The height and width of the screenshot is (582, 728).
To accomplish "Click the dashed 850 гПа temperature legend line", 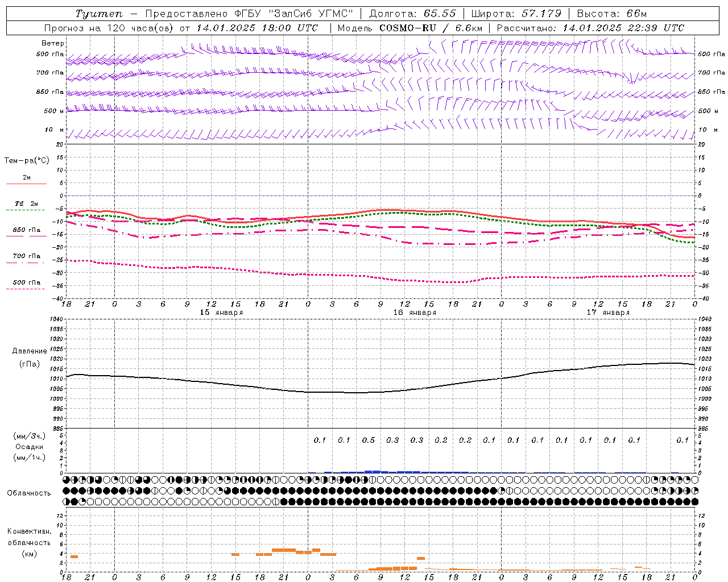I will pos(26,236).
